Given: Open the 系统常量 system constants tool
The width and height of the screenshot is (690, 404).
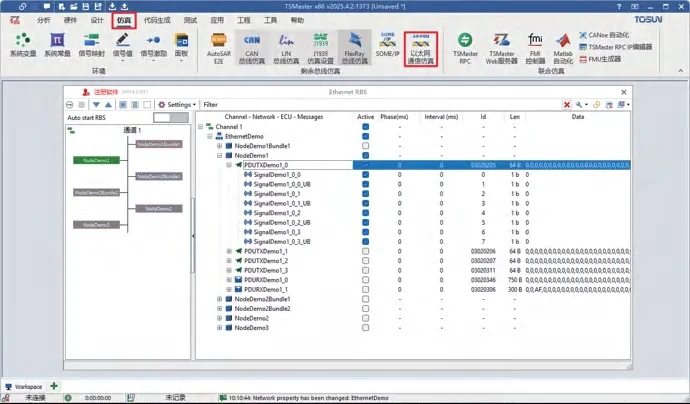Looking at the screenshot, I should (x=57, y=45).
